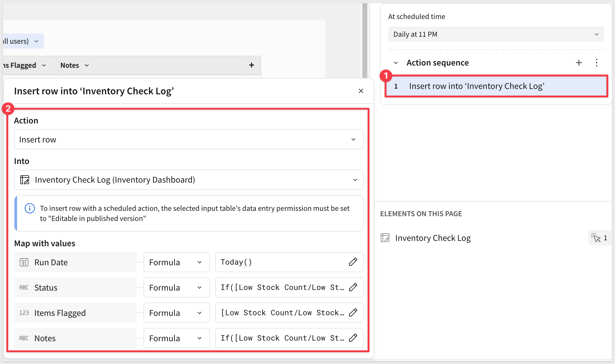Viewport: 615px width, 364px height.
Task: Edit the Status formula with pencil icon
Action: coord(353,287)
